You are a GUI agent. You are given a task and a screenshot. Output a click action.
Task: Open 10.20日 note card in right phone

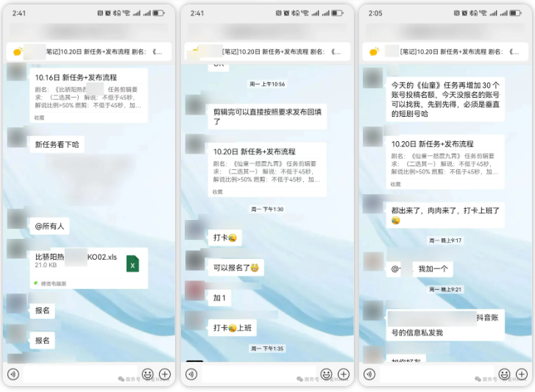click(x=445, y=162)
